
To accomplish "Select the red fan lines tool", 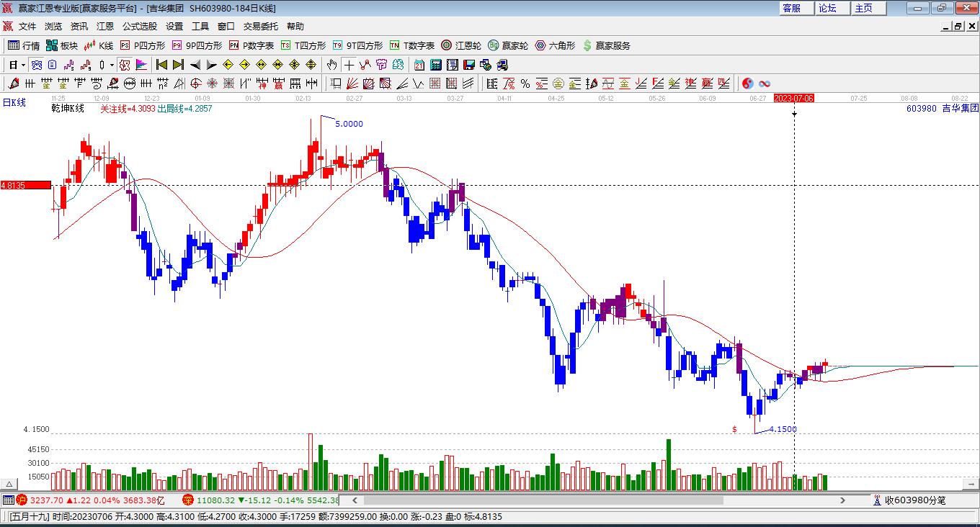I will click(x=352, y=84).
